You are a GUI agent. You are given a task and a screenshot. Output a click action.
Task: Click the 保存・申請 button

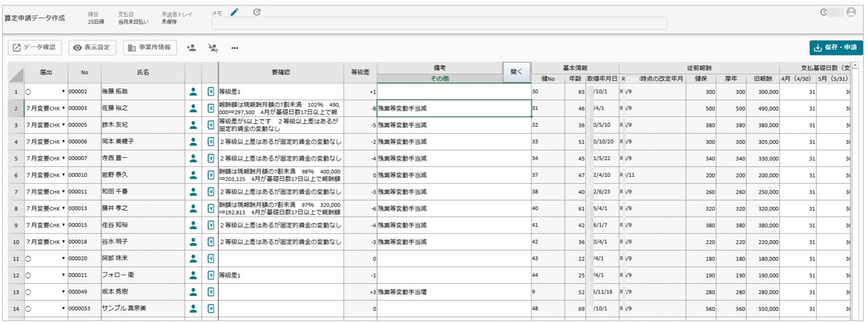pos(835,48)
